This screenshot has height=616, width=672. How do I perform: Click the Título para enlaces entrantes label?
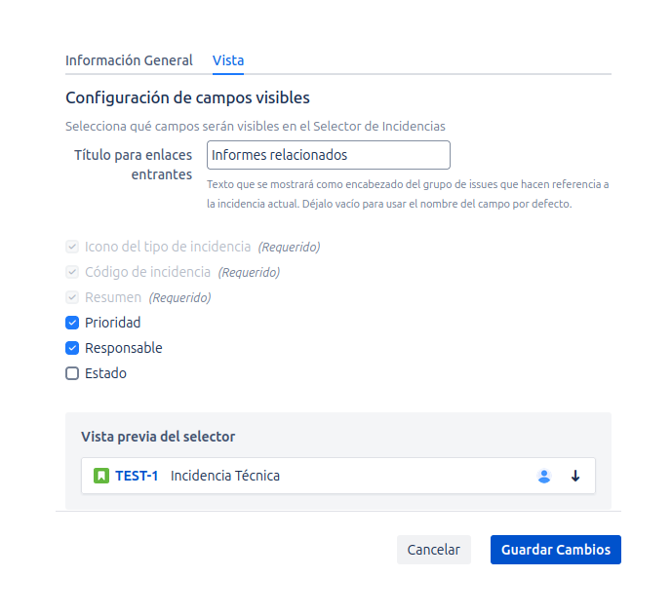134,165
